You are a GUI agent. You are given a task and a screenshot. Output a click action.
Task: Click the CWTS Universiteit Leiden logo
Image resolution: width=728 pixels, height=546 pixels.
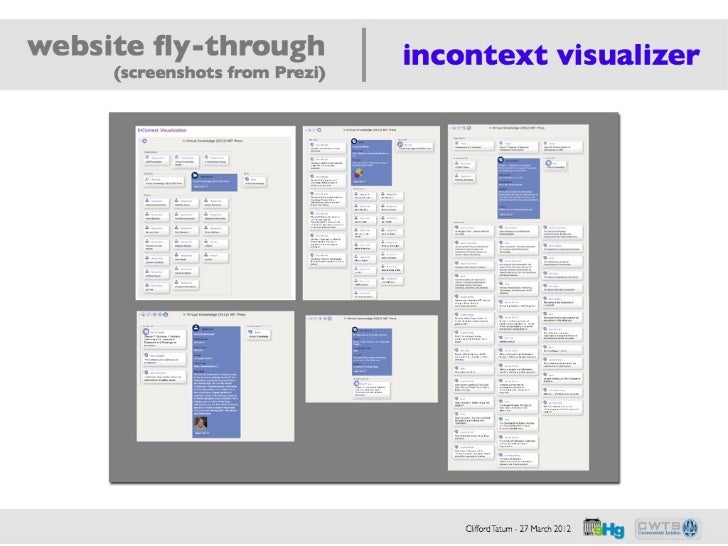tap(667, 528)
